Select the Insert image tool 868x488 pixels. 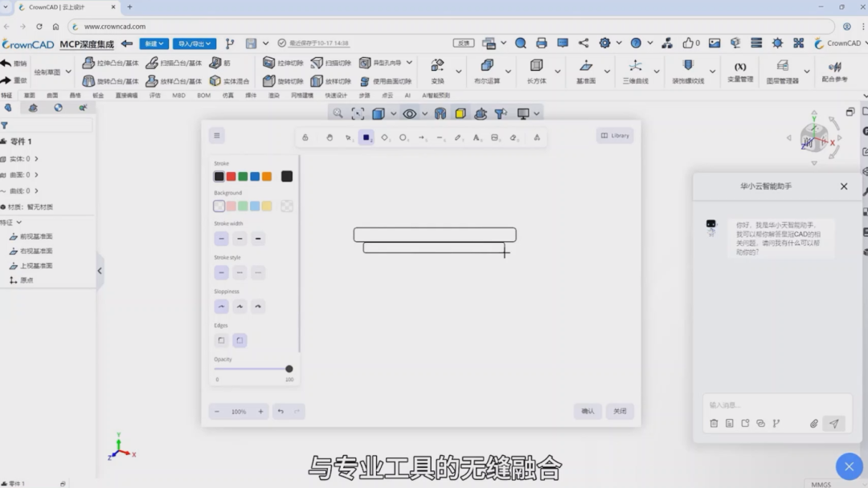(x=494, y=137)
